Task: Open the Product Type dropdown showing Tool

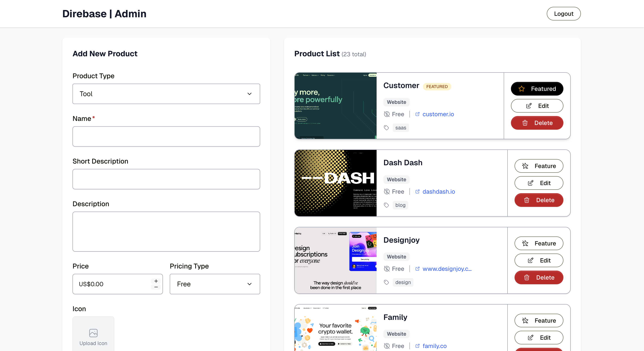Action: pos(166,94)
